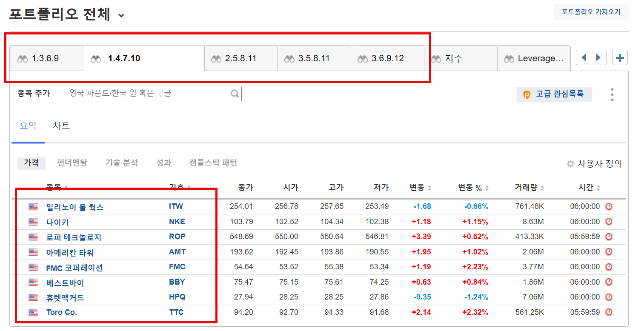
Task: Click the right arrow to show next tabs
Action: coord(598,57)
